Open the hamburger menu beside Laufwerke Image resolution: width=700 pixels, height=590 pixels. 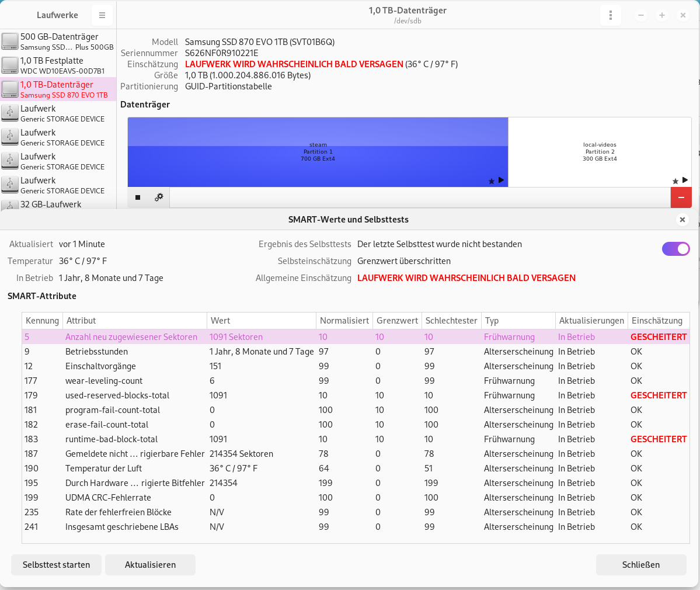coord(102,15)
